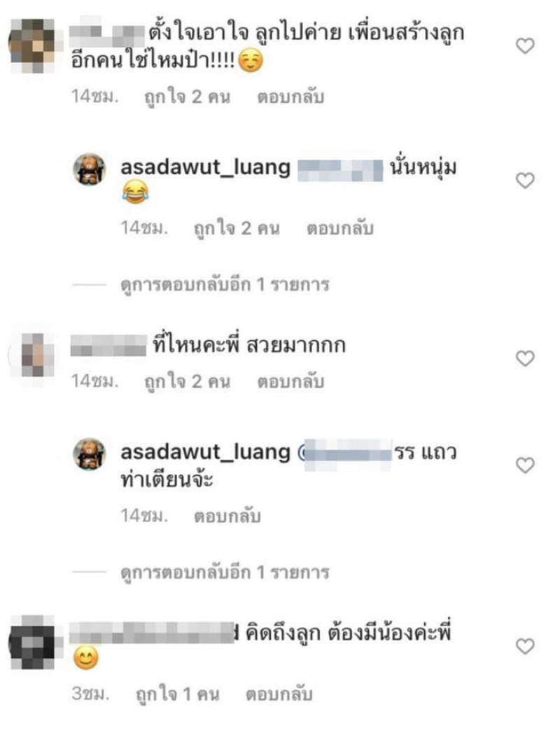Viewport: 560px width, 737px height.
Task: Open asadawut_luang's avatar in the second reply
Action: [x=89, y=454]
